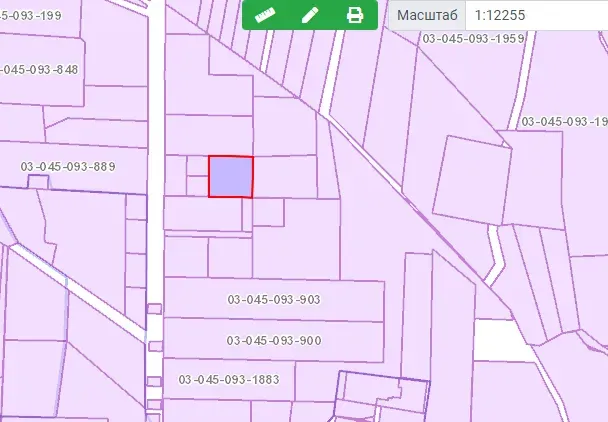The image size is (608, 422).
Task: Select the highlighted red-bordered parcel
Action: [x=230, y=177]
